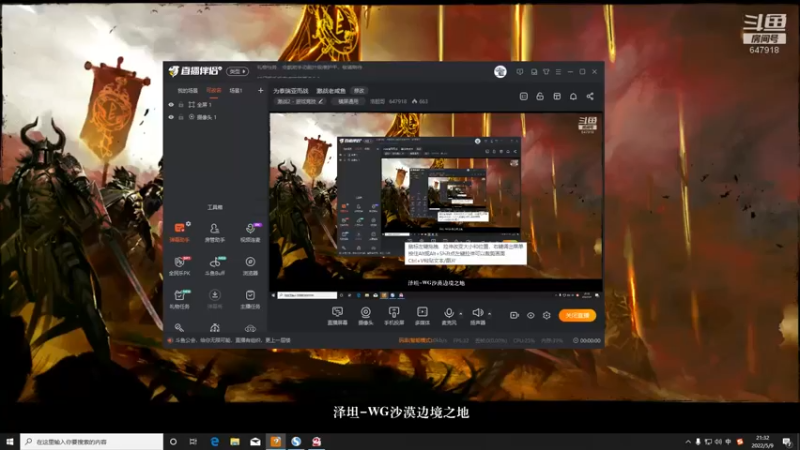Click the record video camera icon
Screen dimensions: 800x450
514,315
